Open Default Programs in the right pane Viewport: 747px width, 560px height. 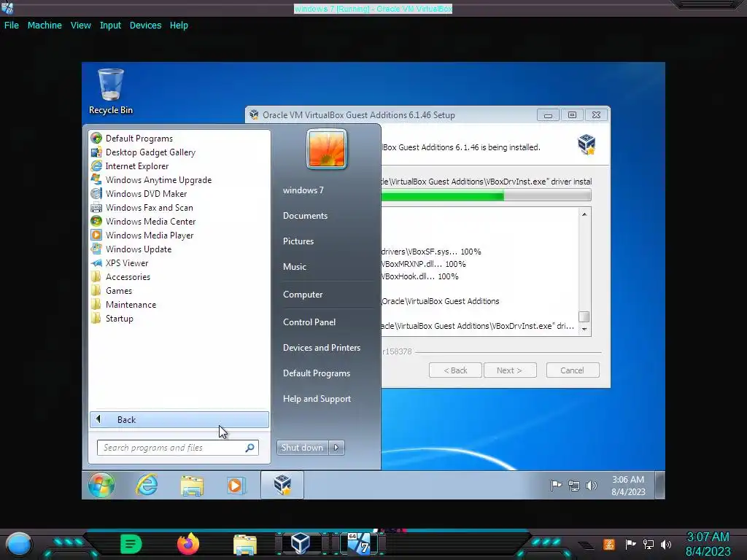point(317,373)
